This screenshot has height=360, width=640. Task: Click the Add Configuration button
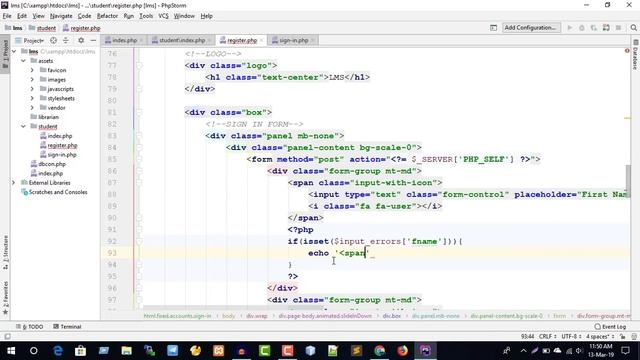point(530,28)
